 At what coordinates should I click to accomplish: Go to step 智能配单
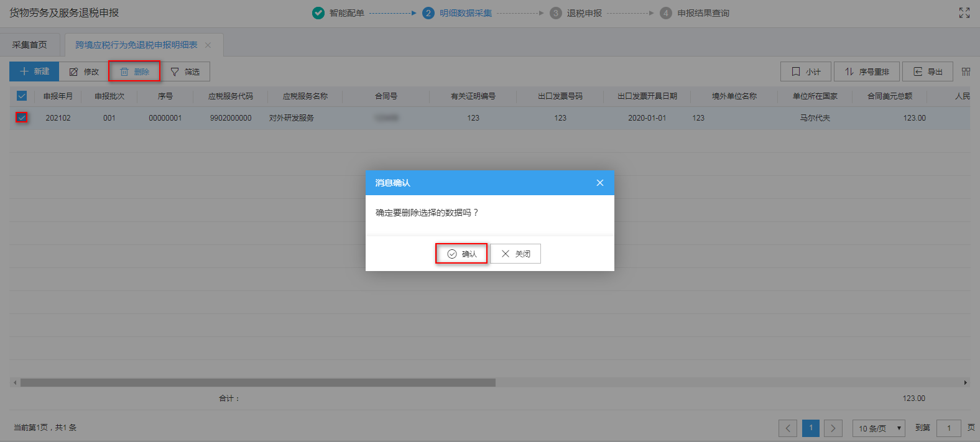(x=338, y=13)
